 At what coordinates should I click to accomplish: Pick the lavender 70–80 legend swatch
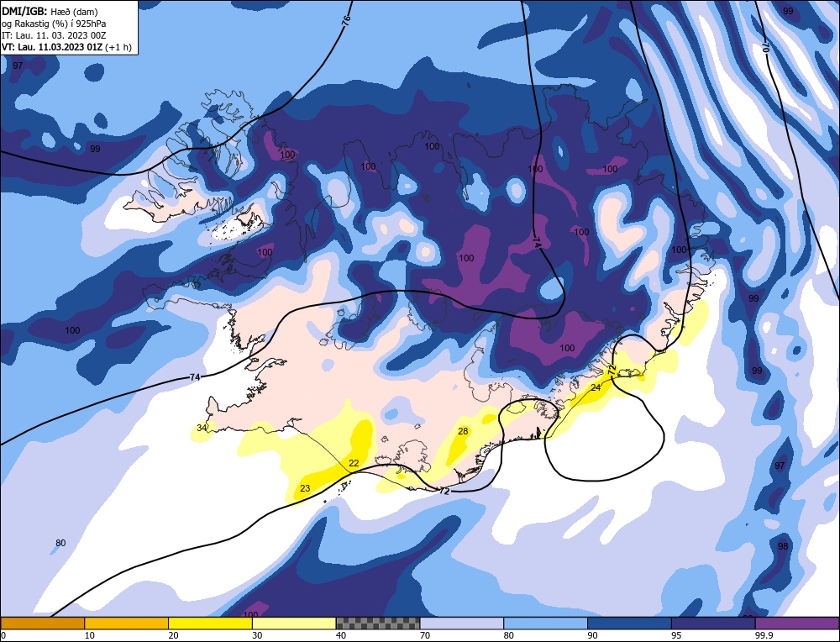click(x=462, y=623)
